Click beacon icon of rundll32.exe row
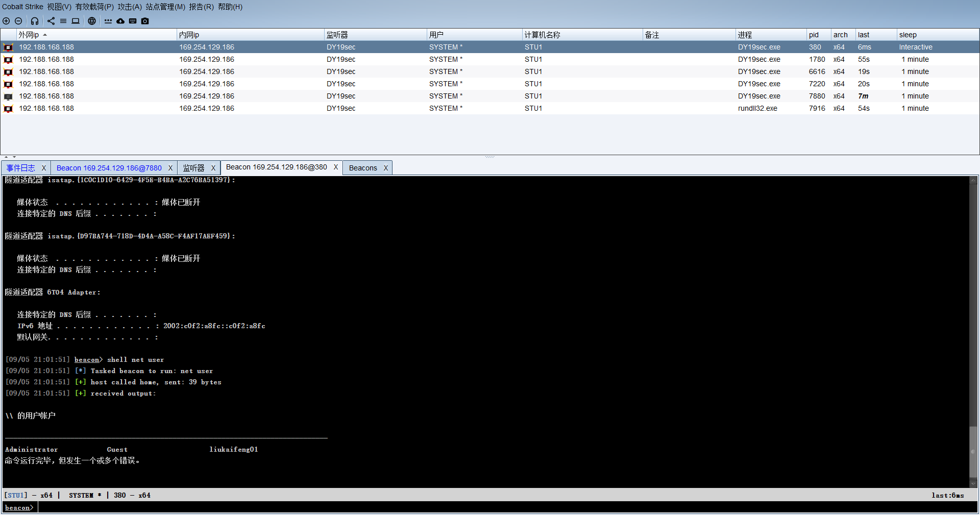This screenshot has height=515, width=980. pos(8,109)
